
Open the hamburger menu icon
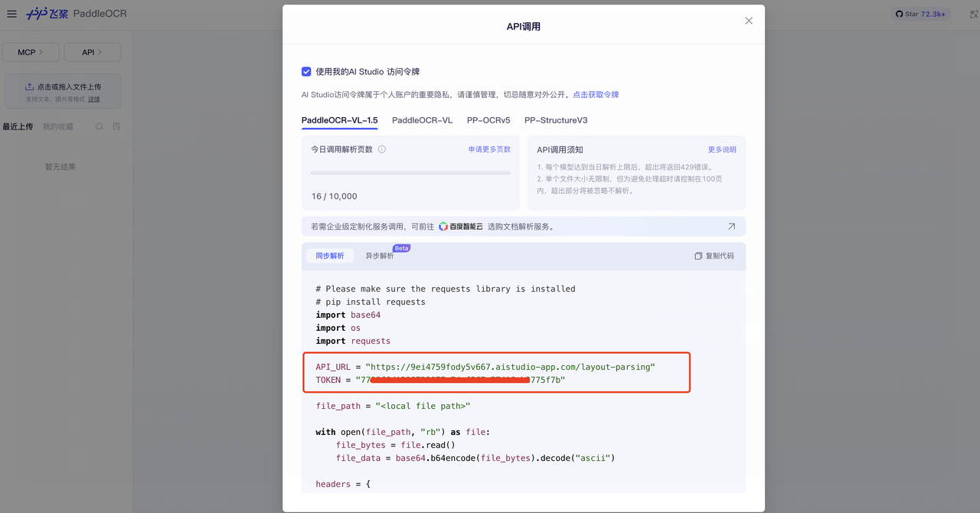pyautogui.click(x=11, y=14)
